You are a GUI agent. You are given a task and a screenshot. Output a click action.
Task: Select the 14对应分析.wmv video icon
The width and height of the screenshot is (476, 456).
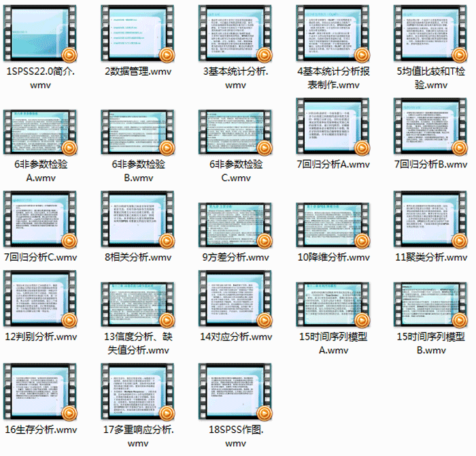pos(235,299)
